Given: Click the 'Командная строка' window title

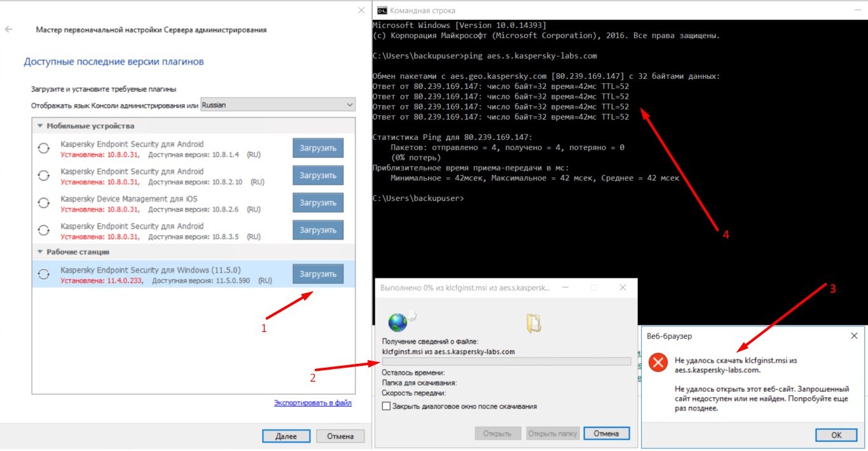Looking at the screenshot, I should [422, 10].
